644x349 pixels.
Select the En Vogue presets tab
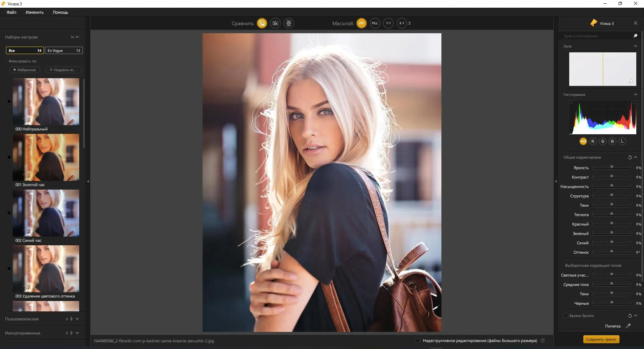tap(64, 50)
